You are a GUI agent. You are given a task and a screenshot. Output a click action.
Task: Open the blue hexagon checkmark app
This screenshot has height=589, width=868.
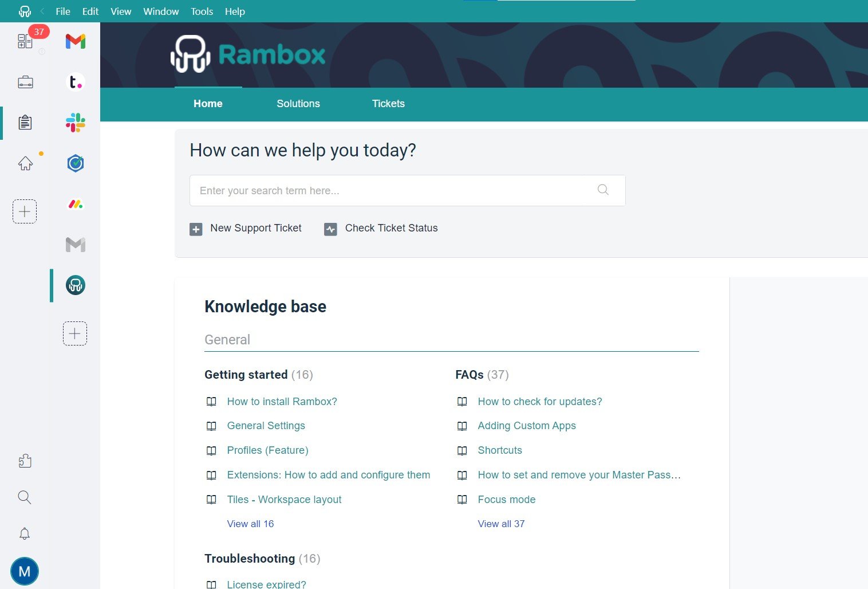tap(75, 163)
